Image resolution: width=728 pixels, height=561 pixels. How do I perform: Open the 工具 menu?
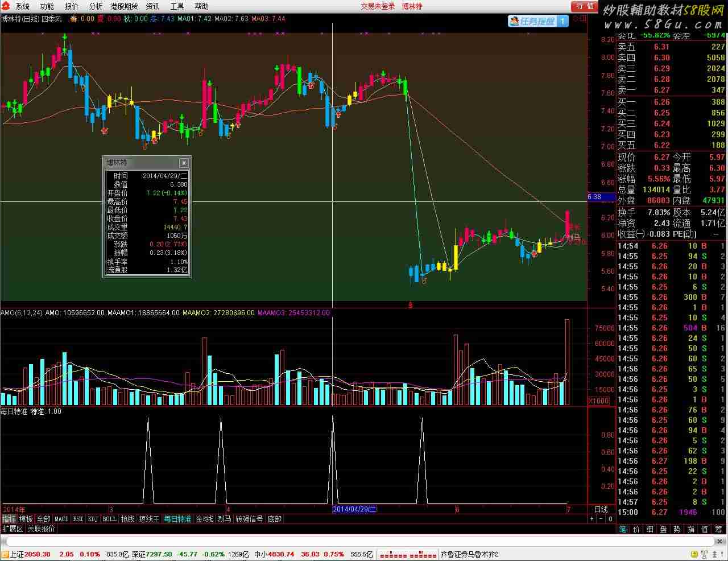177,6
